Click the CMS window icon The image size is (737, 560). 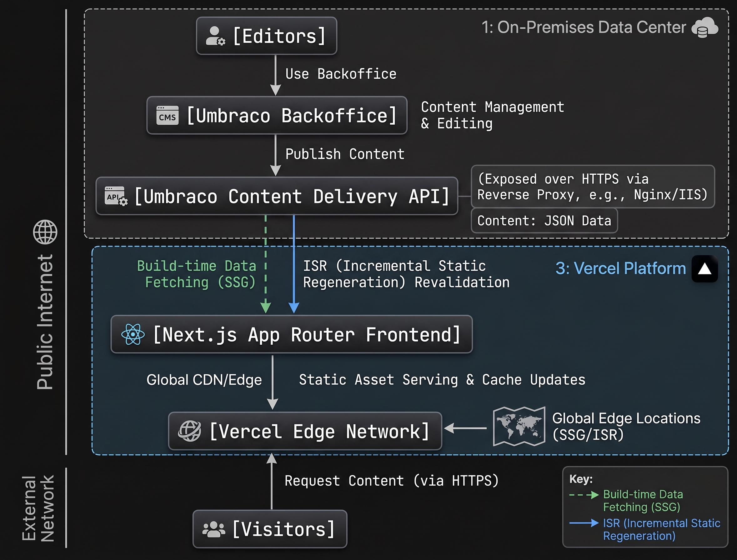[167, 115]
